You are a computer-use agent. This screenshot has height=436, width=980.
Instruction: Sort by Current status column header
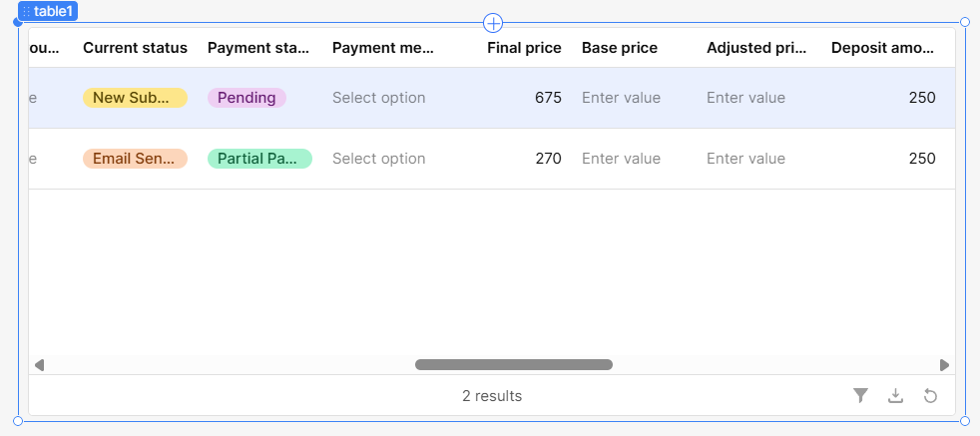tap(135, 48)
